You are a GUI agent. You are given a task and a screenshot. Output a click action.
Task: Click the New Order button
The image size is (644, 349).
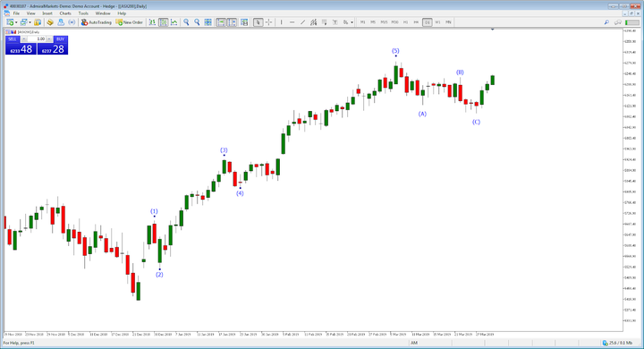[x=130, y=22]
